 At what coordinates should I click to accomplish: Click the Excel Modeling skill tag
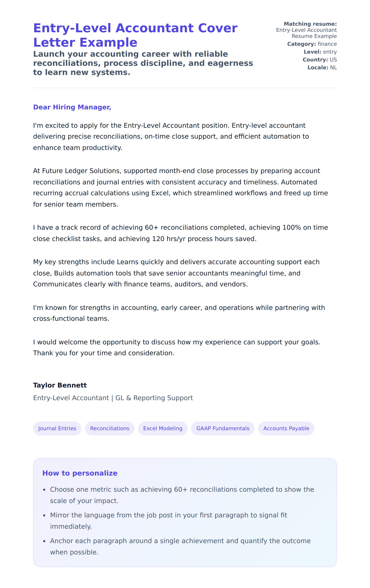[x=163, y=428]
